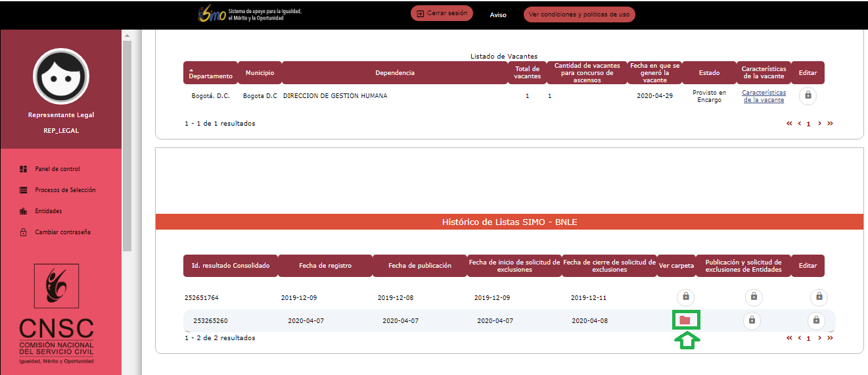
Task: Open Procesos de Selección menu item
Action: point(65,190)
